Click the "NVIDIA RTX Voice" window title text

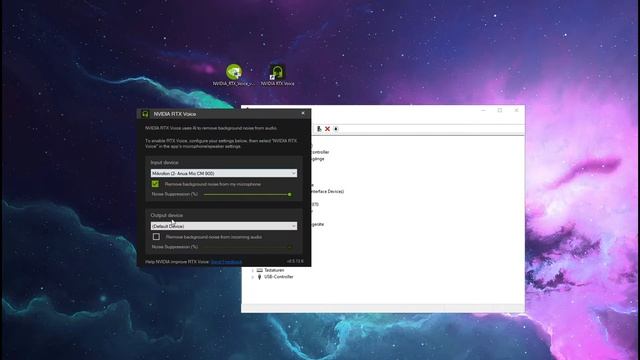175,114
